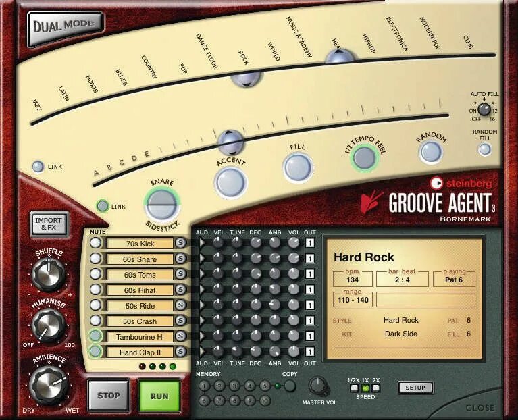Enable the Random Fill button
The image size is (518, 420).
tap(485, 149)
